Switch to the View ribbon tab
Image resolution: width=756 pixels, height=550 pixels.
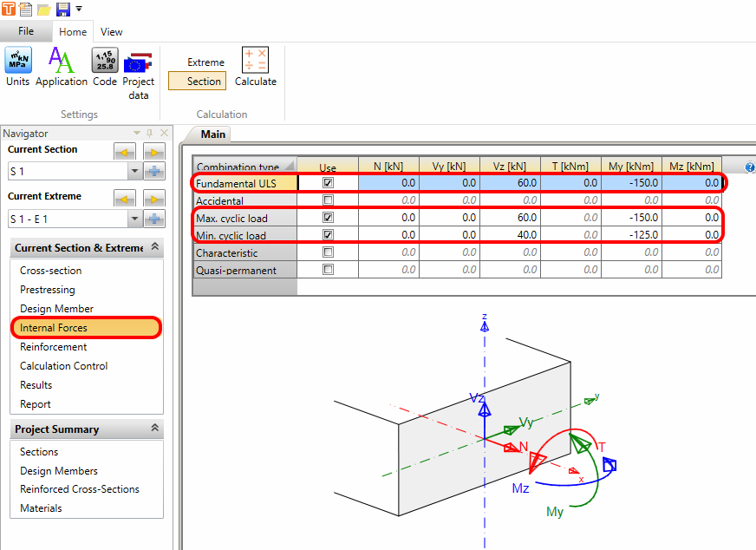point(111,32)
